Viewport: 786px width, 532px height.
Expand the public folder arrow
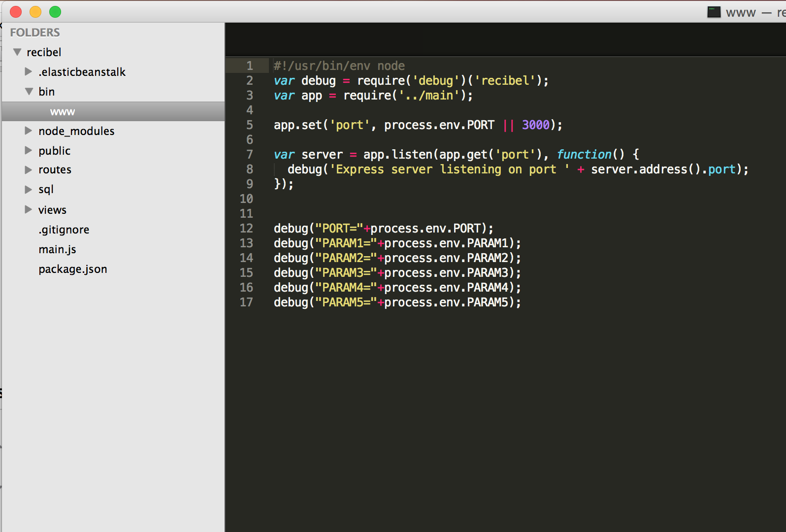tap(29, 150)
